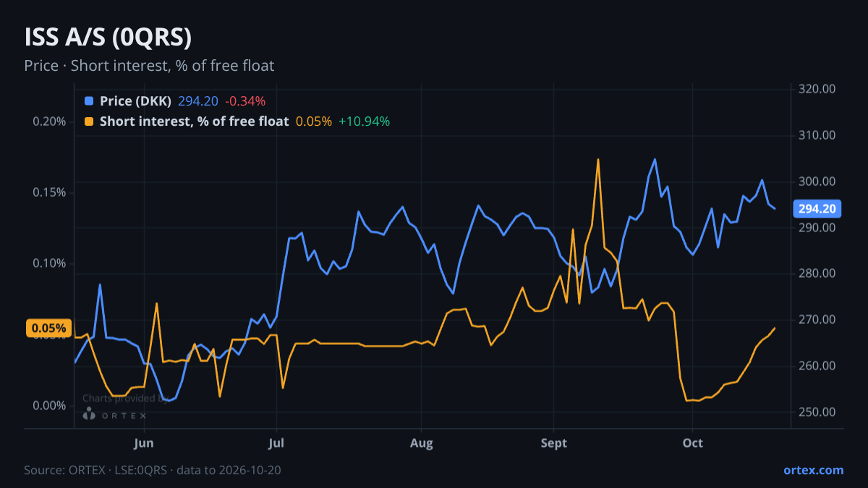The height and width of the screenshot is (488, 868).
Task: Click the Jul x-axis label
Action: coord(276,442)
